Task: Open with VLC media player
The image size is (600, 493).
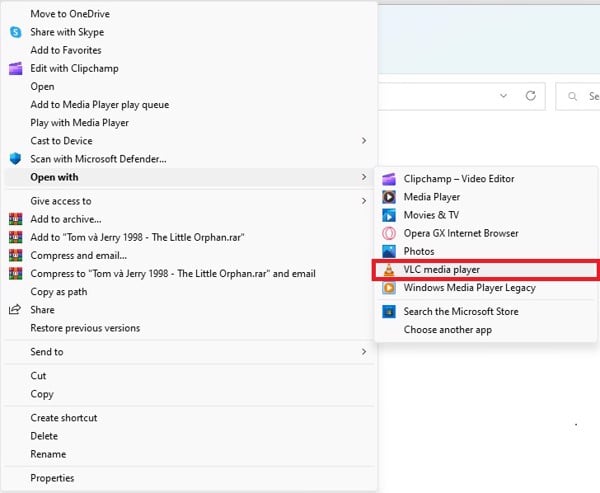Action: [x=442, y=270]
